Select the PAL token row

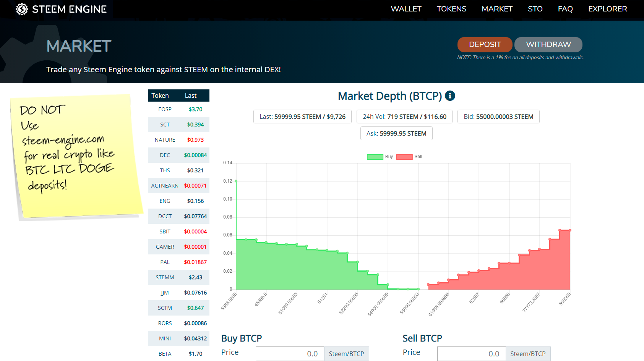[179, 262]
